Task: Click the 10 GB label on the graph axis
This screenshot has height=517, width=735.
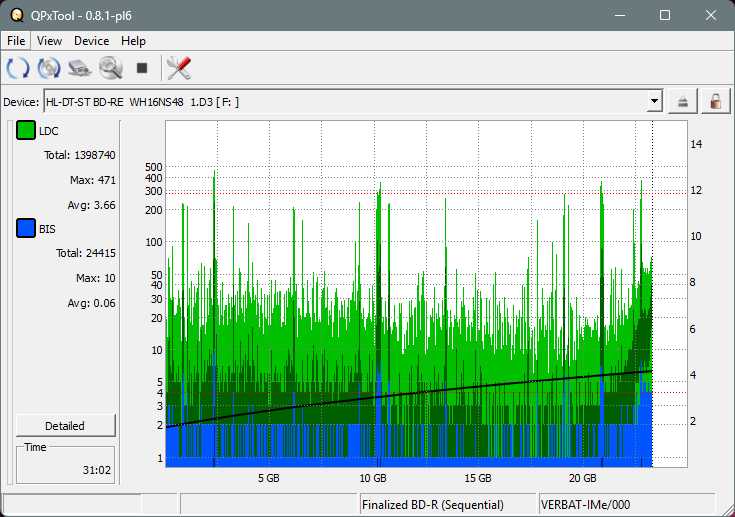Action: pyautogui.click(x=373, y=478)
